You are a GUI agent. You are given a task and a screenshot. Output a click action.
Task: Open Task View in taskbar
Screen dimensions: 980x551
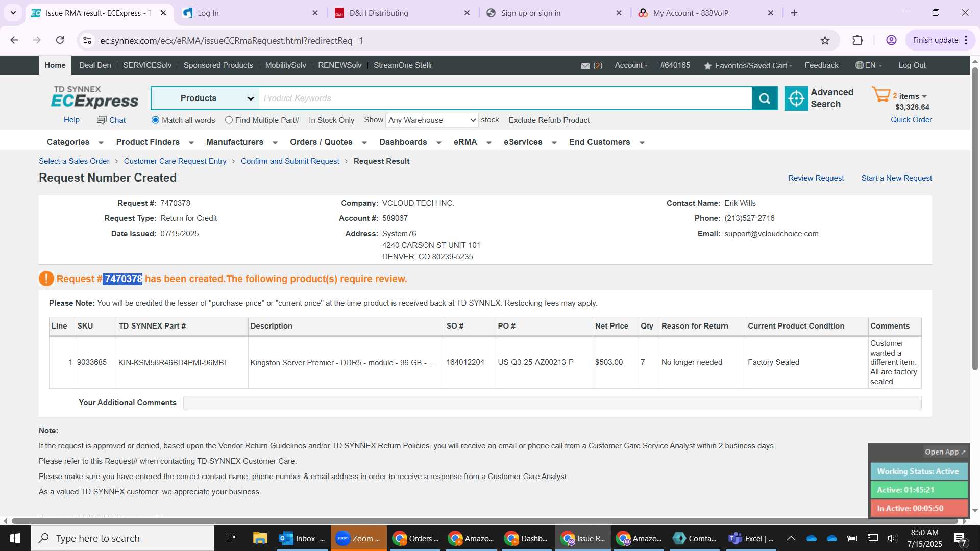(x=229, y=538)
